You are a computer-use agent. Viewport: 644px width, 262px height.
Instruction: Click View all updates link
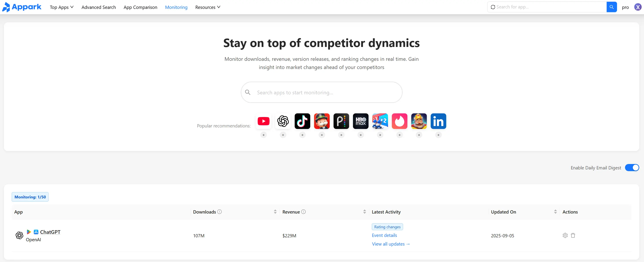click(x=391, y=244)
